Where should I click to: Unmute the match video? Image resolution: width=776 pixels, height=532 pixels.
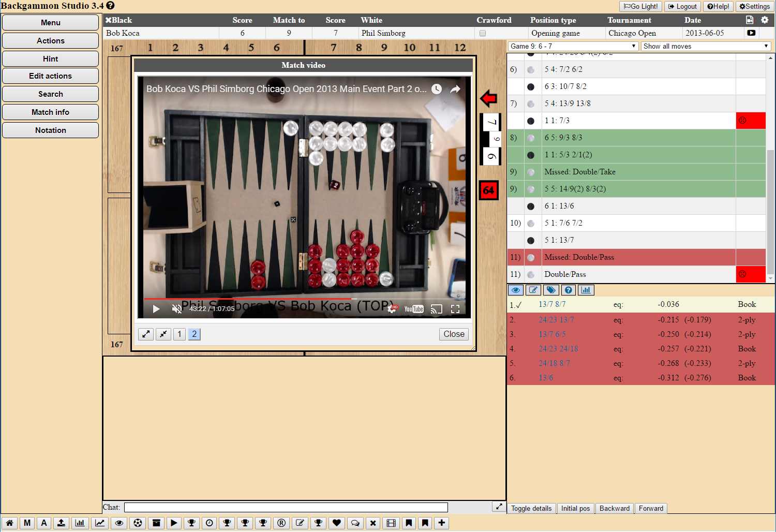point(177,309)
